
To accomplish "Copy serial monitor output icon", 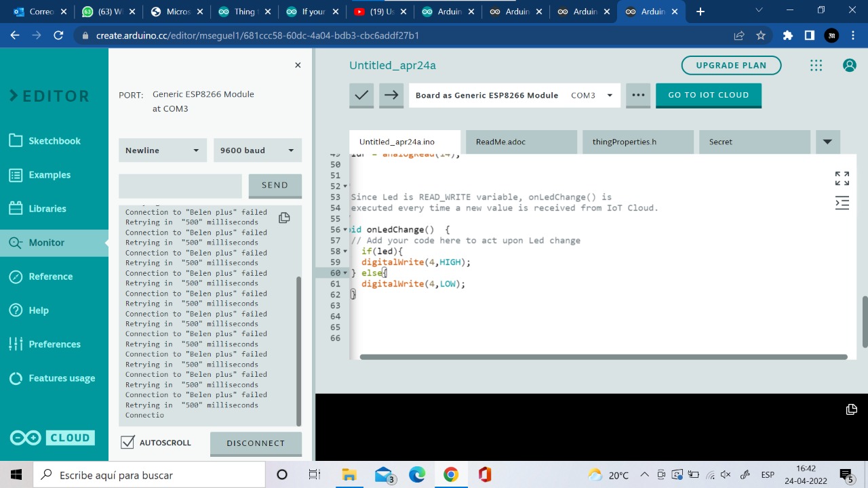I will (284, 218).
